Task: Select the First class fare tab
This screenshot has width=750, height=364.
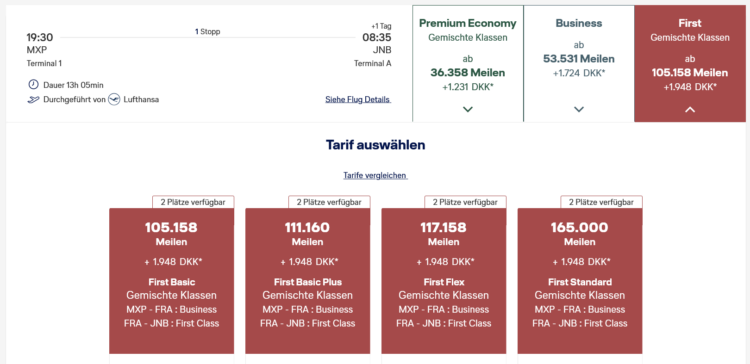Action: (690, 64)
